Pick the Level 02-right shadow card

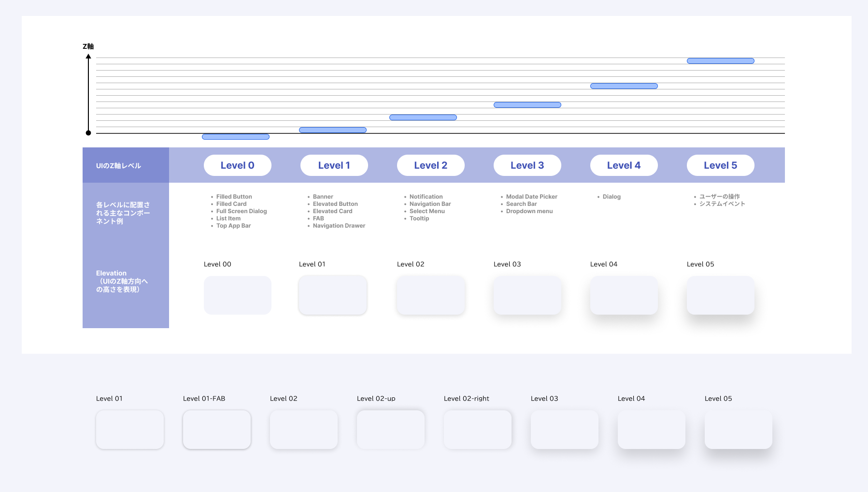coord(477,430)
